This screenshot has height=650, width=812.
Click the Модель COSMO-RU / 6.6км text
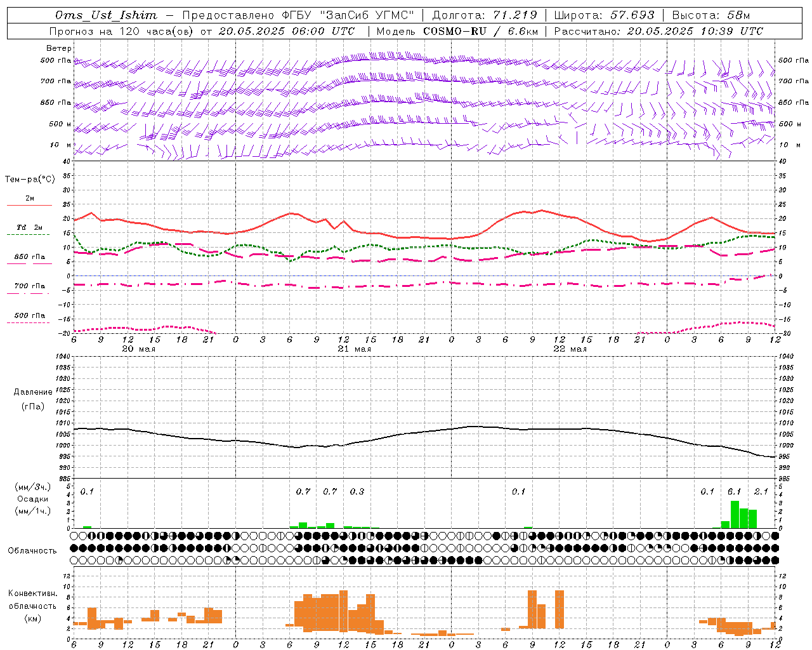[x=456, y=31]
